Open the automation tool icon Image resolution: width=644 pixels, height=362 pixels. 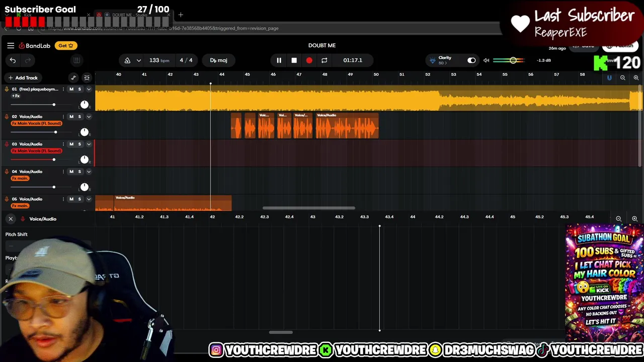coord(73,78)
